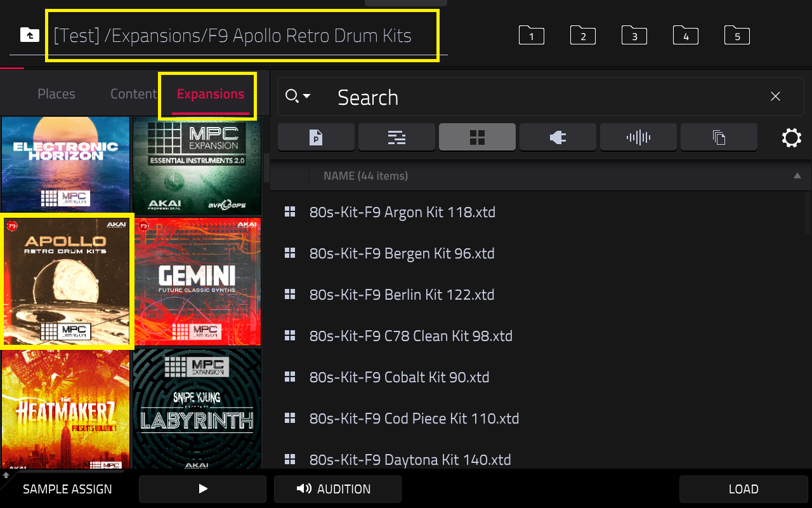Open folder shortcut 2

583,35
